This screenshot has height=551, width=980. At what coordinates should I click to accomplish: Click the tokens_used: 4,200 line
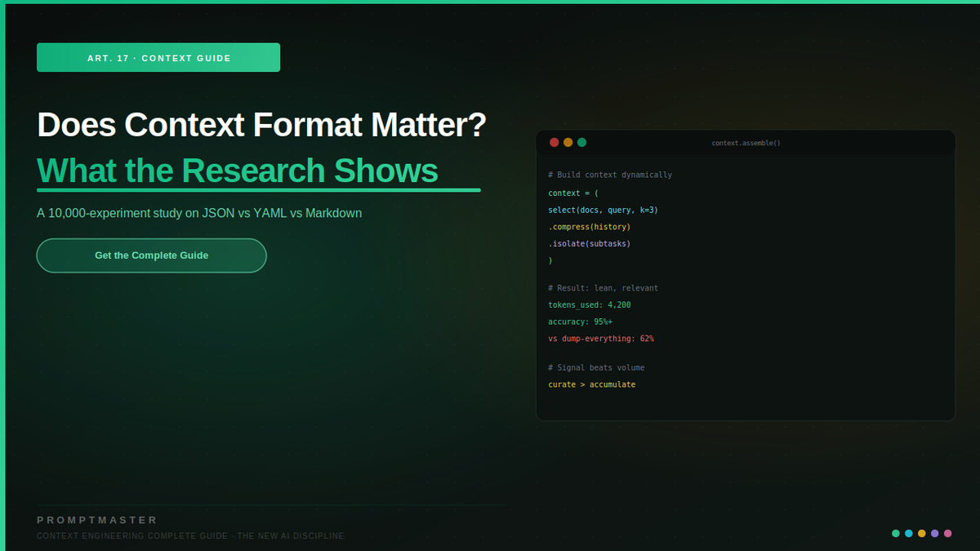(x=590, y=304)
